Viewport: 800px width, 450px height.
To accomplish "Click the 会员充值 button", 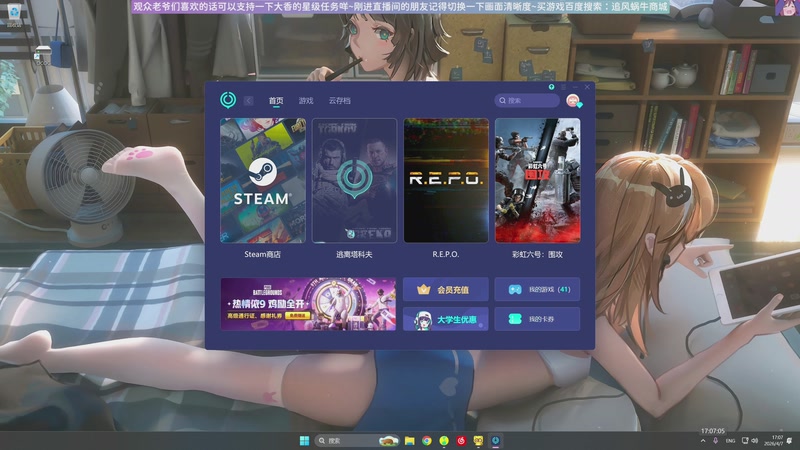I will coord(445,289).
